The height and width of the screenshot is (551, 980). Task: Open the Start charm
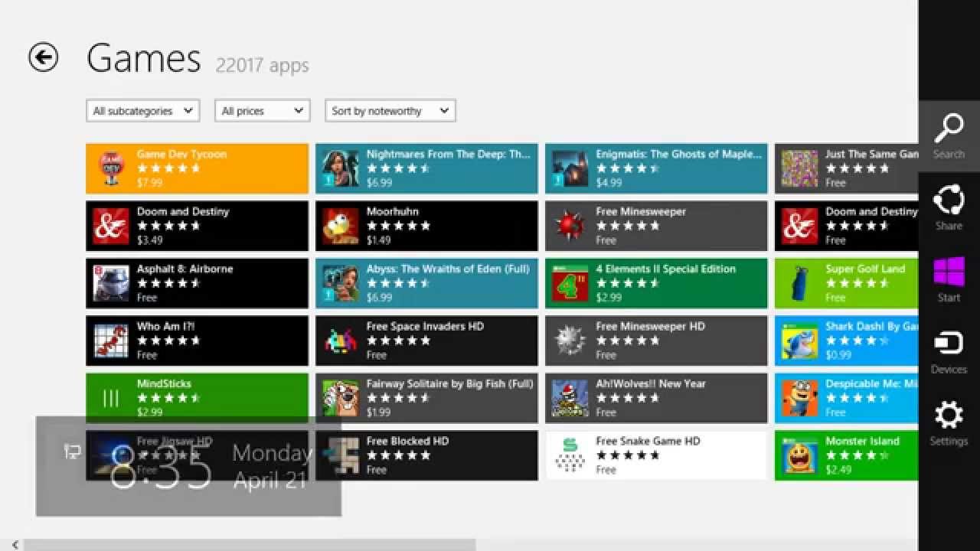pyautogui.click(x=949, y=280)
